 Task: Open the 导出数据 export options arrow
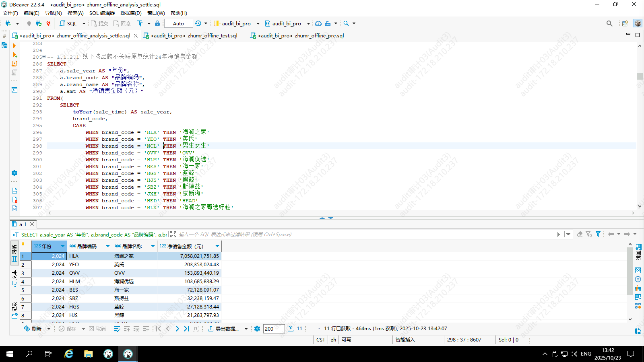tap(246, 329)
